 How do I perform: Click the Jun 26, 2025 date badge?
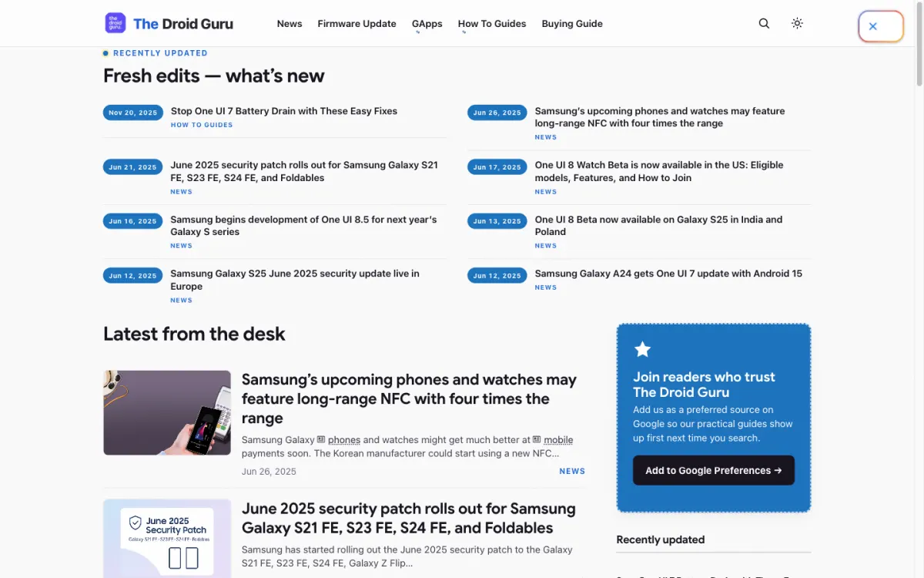[x=497, y=113]
